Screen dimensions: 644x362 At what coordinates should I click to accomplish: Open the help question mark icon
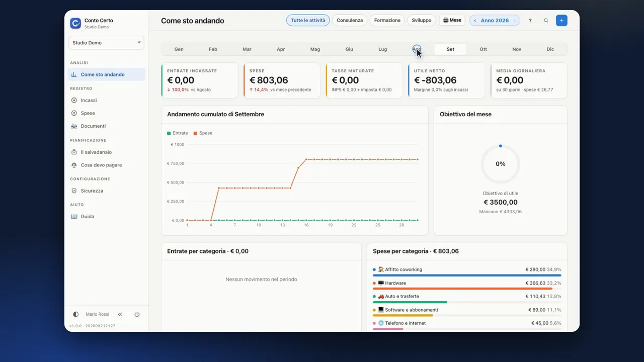point(530,21)
